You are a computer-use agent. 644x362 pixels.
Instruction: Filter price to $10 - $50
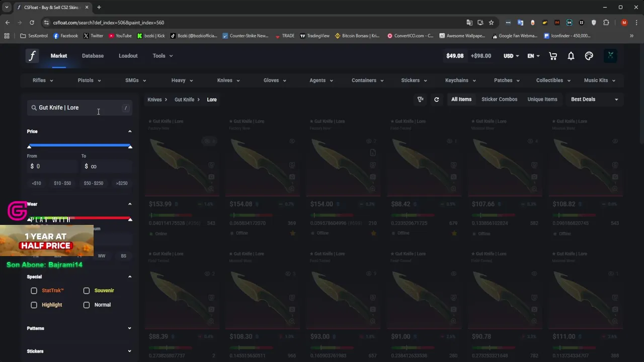pyautogui.click(x=62, y=183)
